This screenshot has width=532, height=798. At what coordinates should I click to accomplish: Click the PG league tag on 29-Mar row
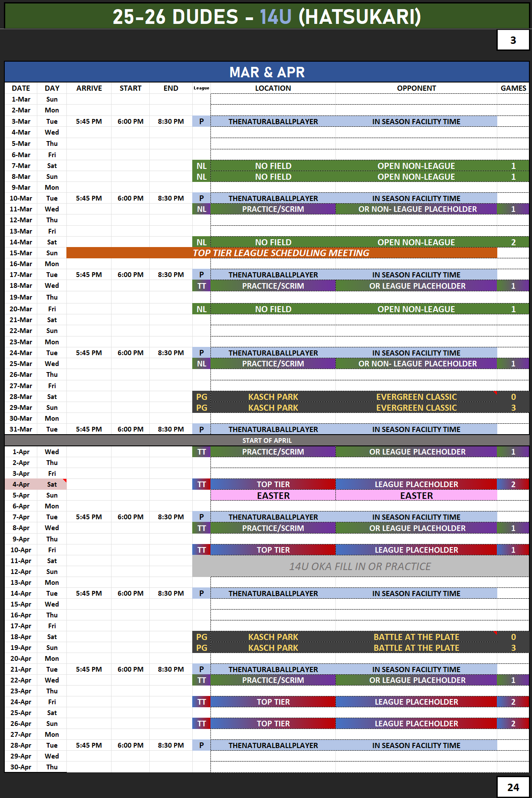[x=201, y=408]
